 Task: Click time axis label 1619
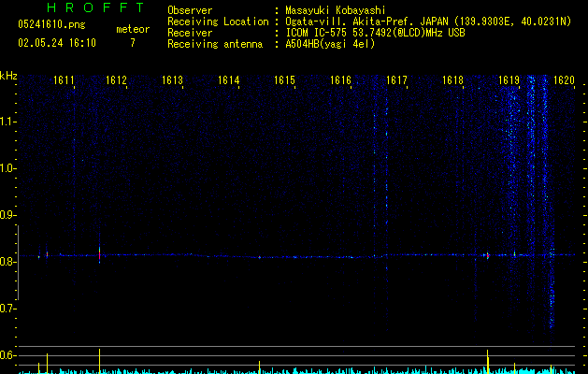pyautogui.click(x=509, y=80)
